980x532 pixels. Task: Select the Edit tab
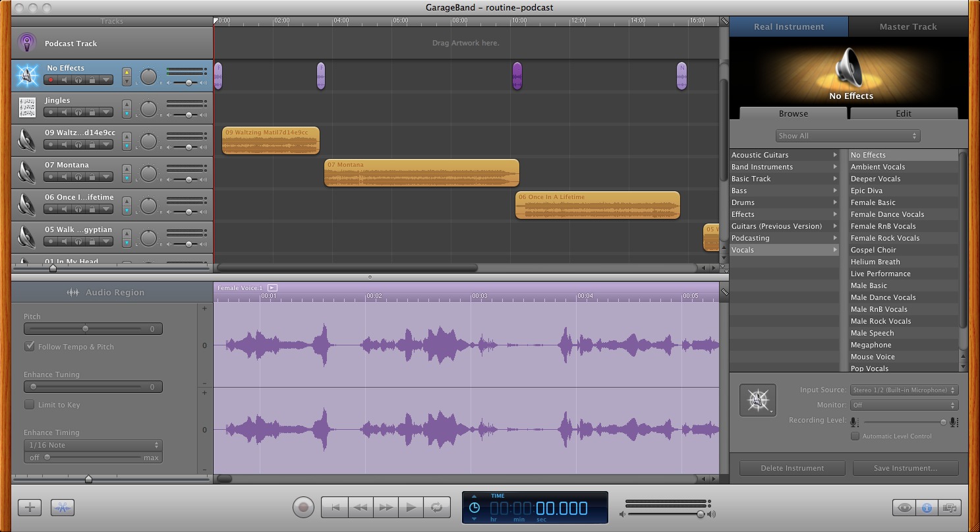[904, 113]
